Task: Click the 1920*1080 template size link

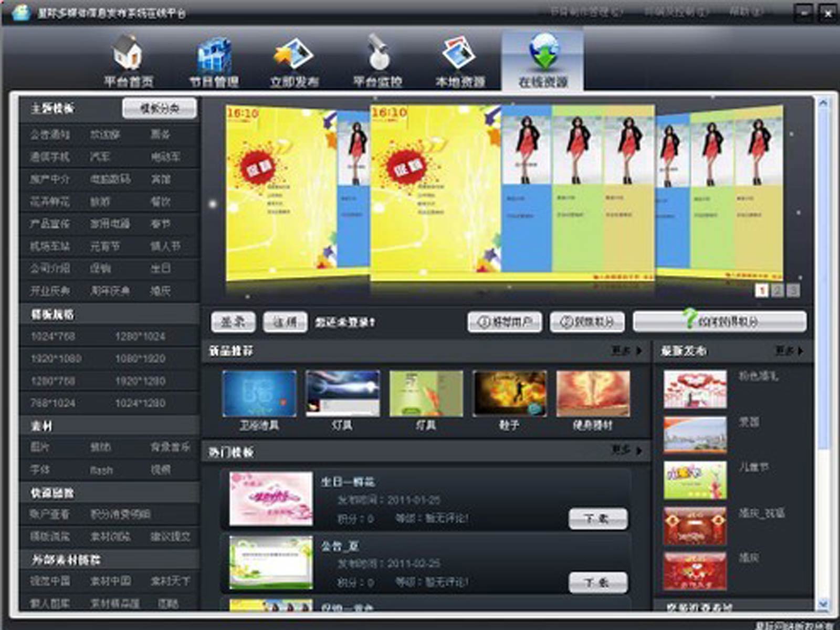Action: [x=56, y=359]
